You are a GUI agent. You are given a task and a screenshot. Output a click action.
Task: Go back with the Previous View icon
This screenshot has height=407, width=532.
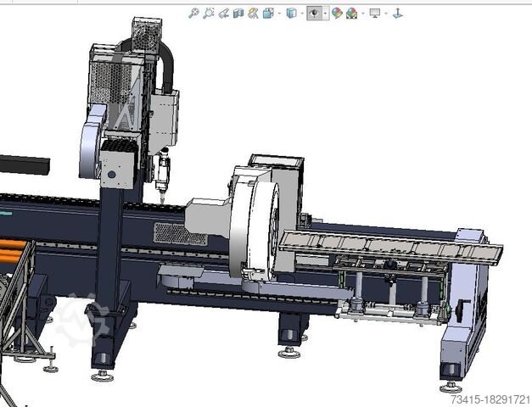point(223,13)
